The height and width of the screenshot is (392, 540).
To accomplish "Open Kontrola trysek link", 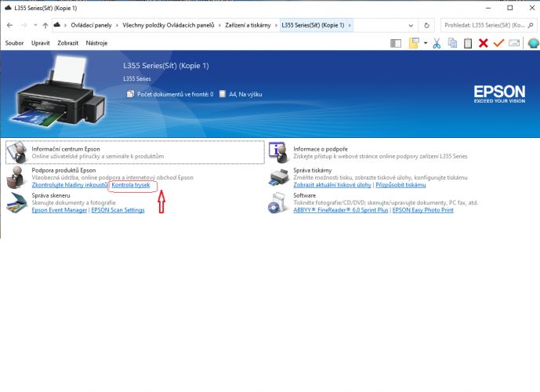I will coord(131,185).
